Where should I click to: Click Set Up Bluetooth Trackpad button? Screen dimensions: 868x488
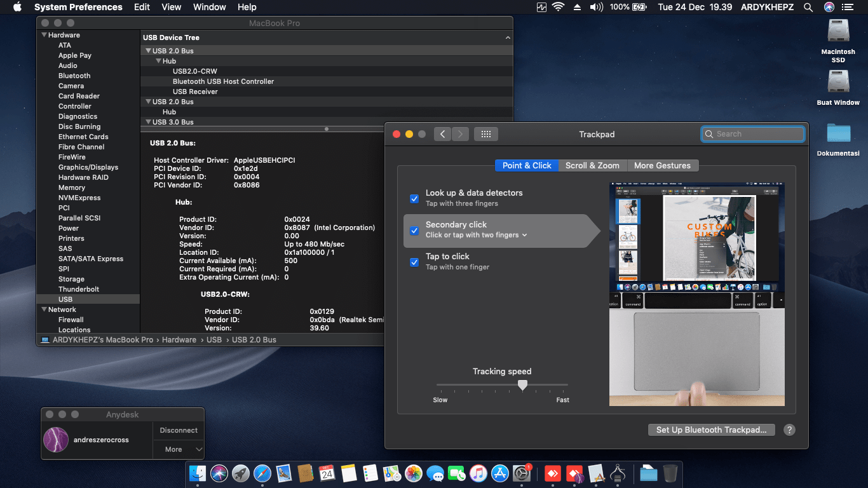(711, 430)
